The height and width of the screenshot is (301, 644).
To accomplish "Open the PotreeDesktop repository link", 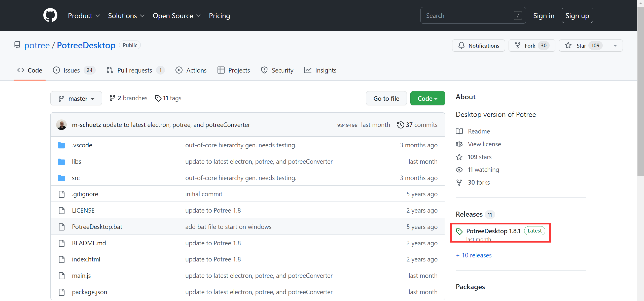I will pyautogui.click(x=86, y=45).
